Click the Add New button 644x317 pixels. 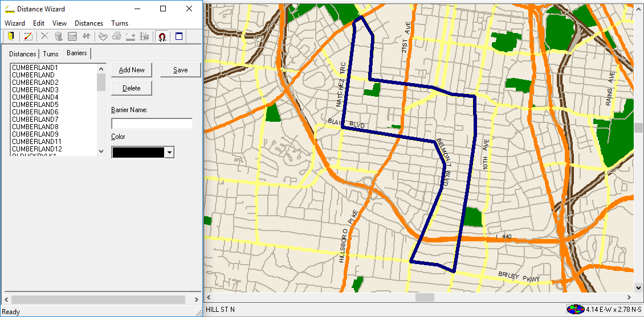132,70
